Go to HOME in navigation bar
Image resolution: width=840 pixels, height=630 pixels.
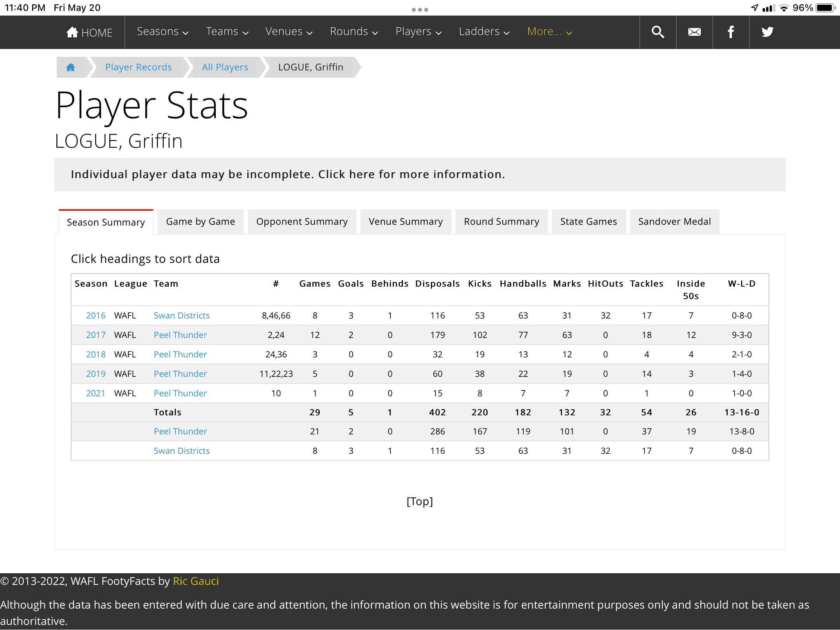90,32
